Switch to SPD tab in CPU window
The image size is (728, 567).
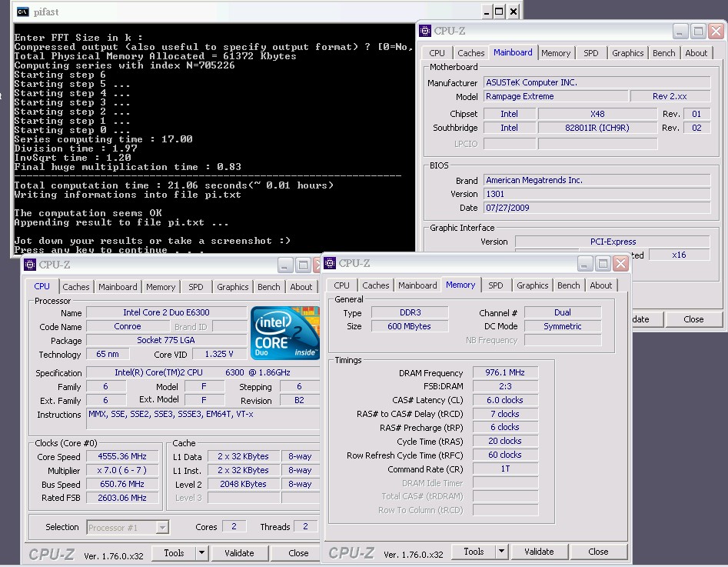(x=196, y=287)
